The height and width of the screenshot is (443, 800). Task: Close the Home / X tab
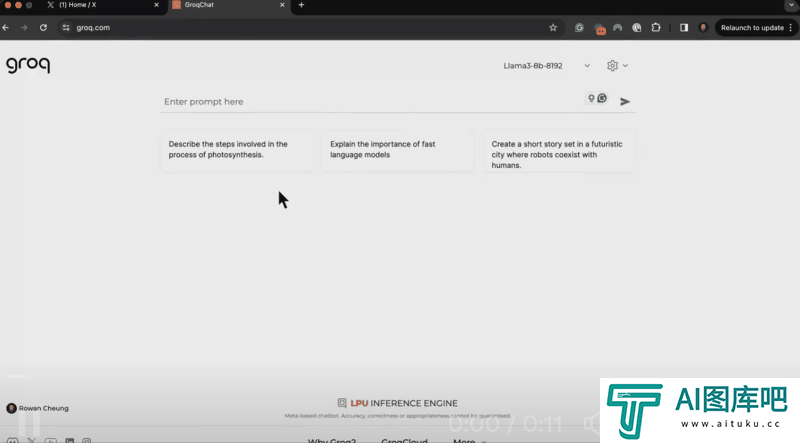(x=156, y=5)
